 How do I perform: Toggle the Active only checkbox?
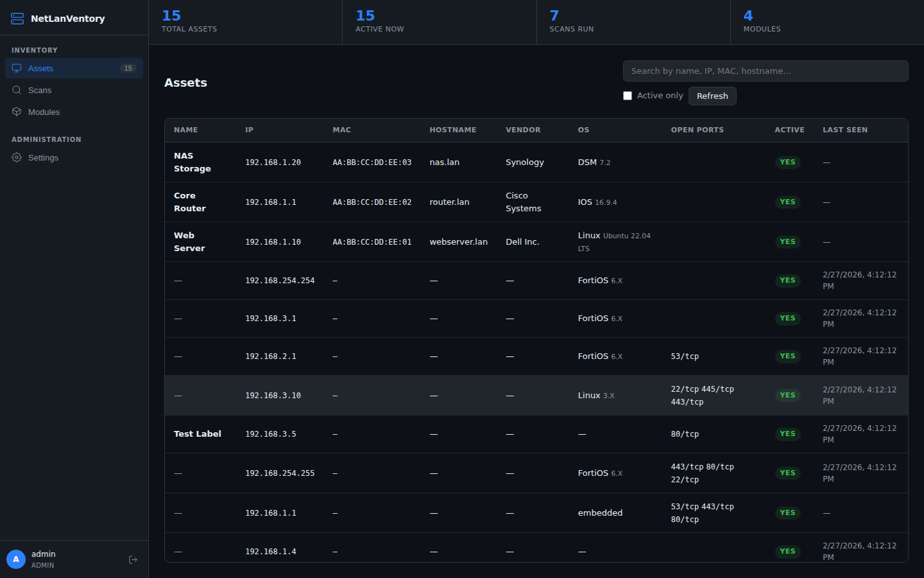(628, 96)
